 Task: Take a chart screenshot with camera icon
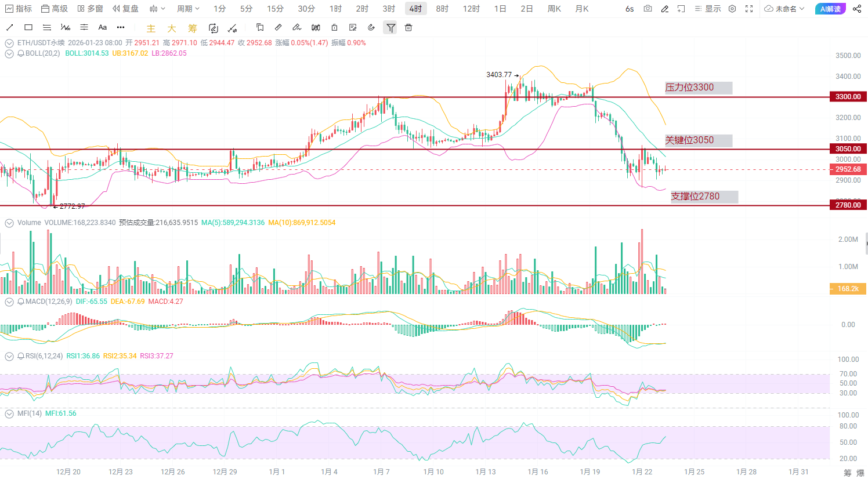[x=648, y=9]
